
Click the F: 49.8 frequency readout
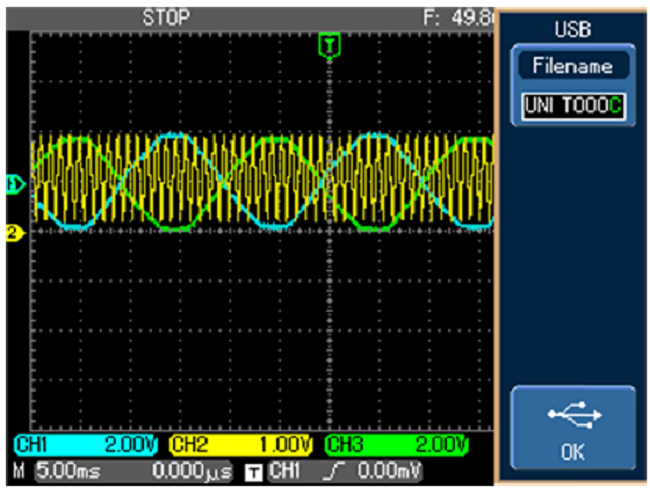tap(459, 17)
